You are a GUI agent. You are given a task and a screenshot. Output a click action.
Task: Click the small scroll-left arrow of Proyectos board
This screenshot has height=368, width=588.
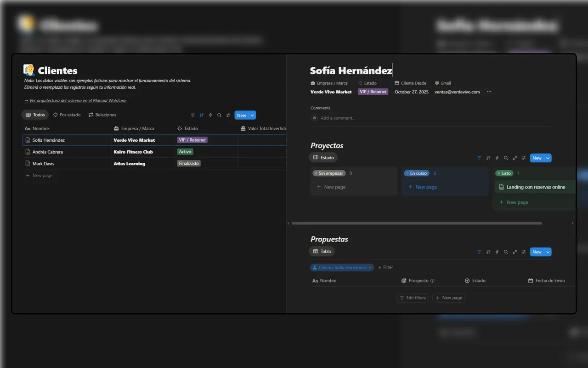[x=288, y=223]
